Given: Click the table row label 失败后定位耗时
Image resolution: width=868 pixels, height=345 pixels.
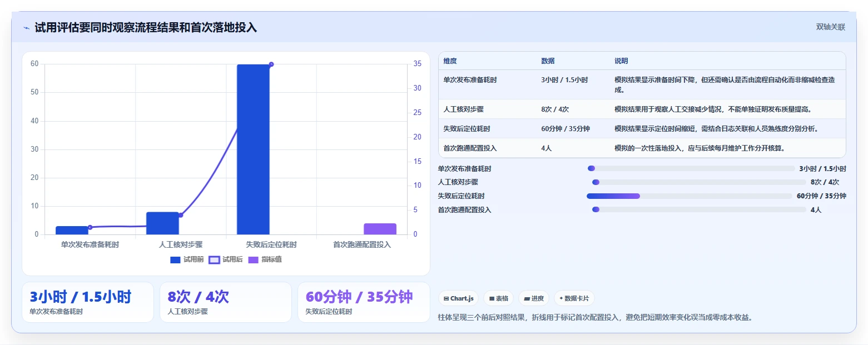Looking at the screenshot, I should coord(467,129).
